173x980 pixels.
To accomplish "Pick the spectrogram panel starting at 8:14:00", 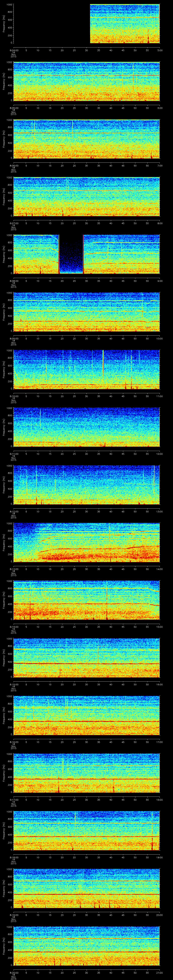I will pyautogui.click(x=87, y=600).
